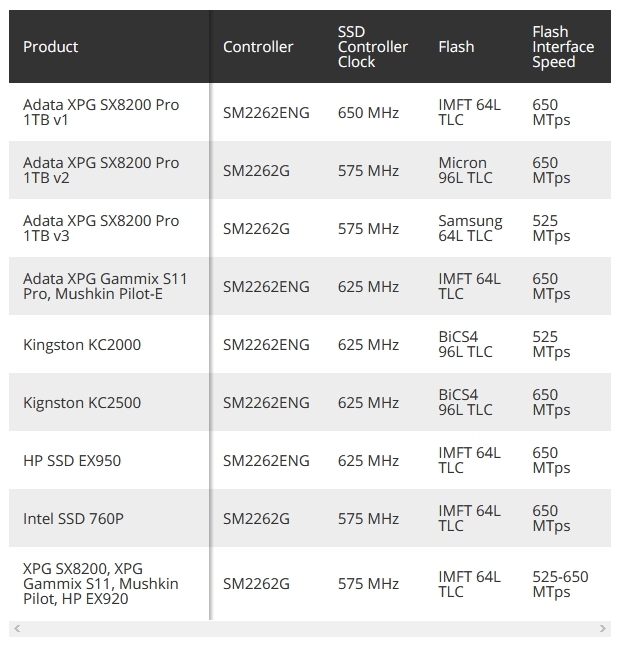Image resolution: width=626 pixels, height=651 pixels.
Task: Click the Adata XPG Gammix S11 Pro row
Action: point(310,286)
